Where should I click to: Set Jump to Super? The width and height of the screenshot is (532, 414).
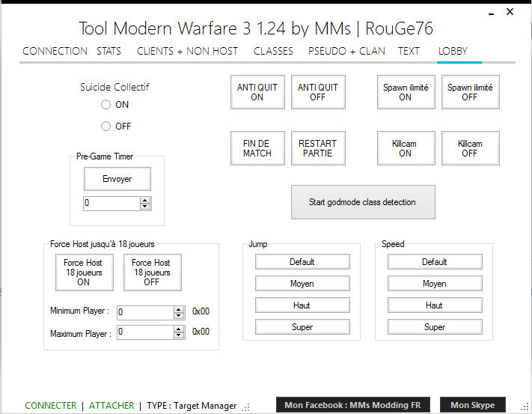click(302, 327)
